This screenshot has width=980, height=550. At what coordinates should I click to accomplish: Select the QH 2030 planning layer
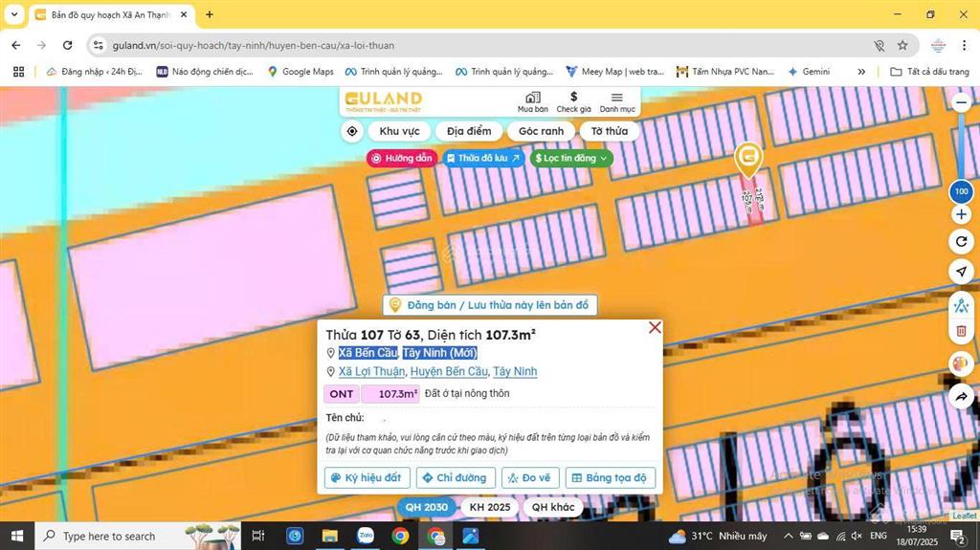[x=426, y=507]
